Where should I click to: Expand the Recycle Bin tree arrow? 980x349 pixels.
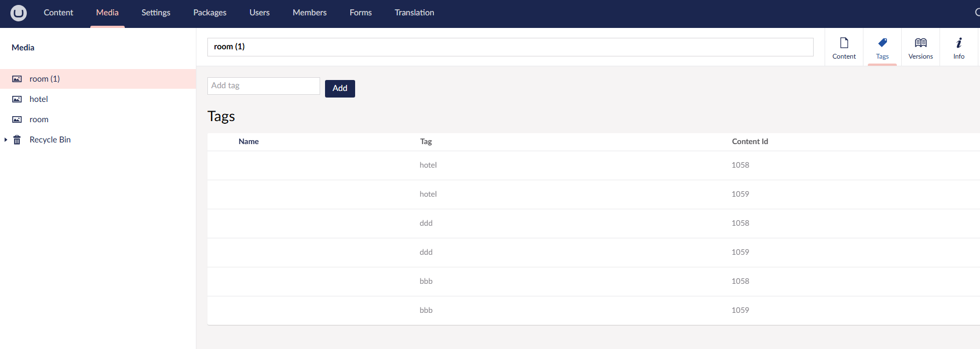click(x=5, y=140)
